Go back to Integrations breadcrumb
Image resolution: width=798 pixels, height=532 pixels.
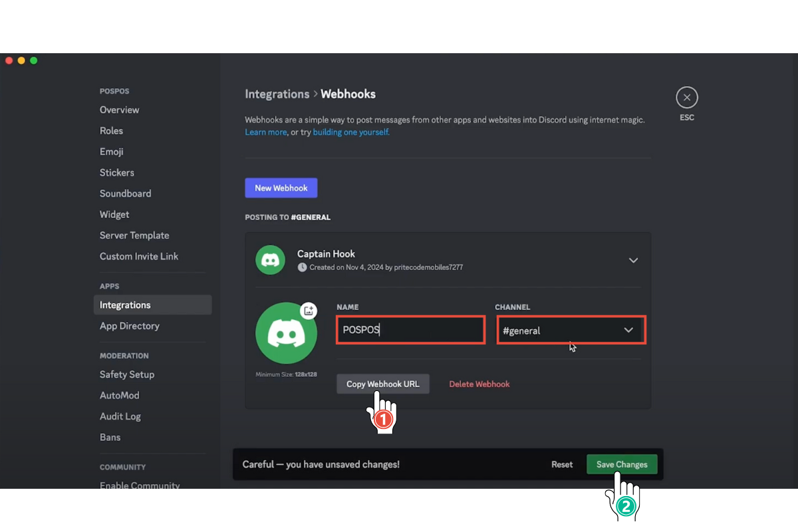(x=277, y=94)
